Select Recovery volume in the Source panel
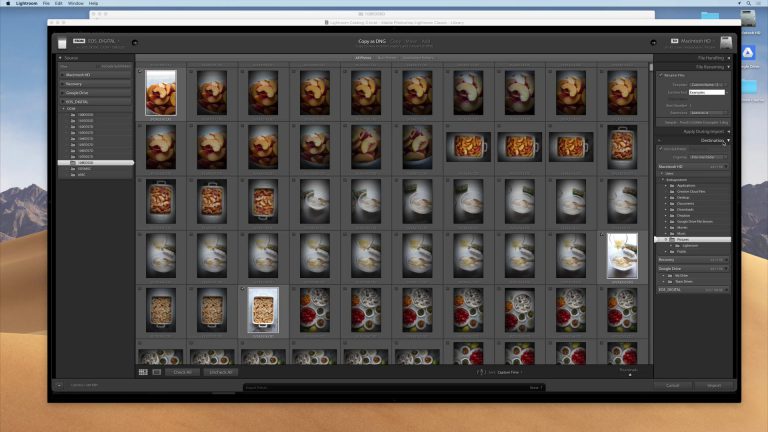Viewport: 768px width, 432px height. 96,84
